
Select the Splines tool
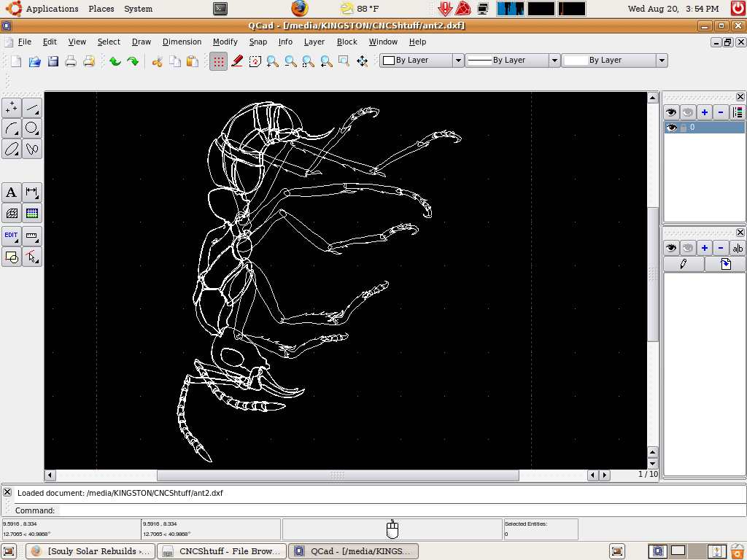pyautogui.click(x=32, y=149)
